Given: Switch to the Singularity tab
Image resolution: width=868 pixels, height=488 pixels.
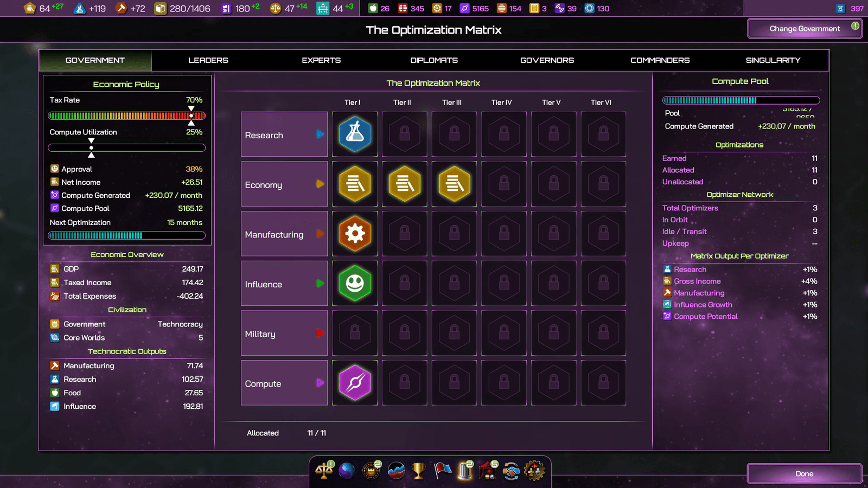Looking at the screenshot, I should click(773, 60).
